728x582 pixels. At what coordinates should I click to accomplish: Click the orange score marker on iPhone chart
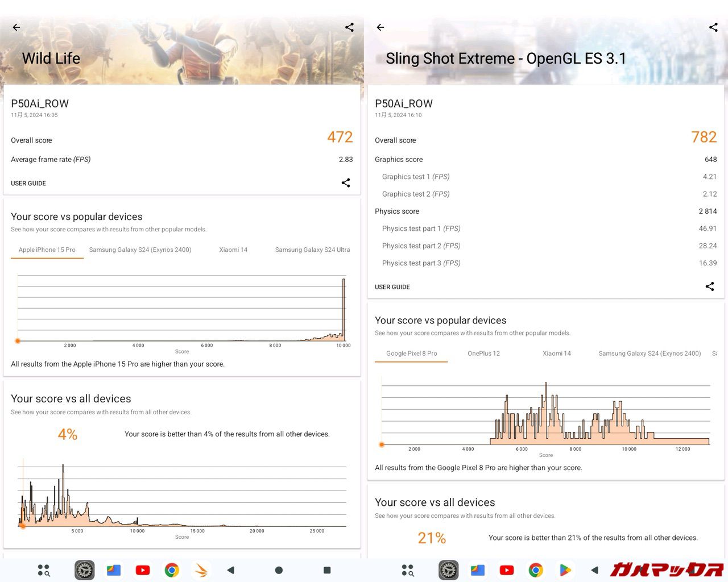click(18, 341)
